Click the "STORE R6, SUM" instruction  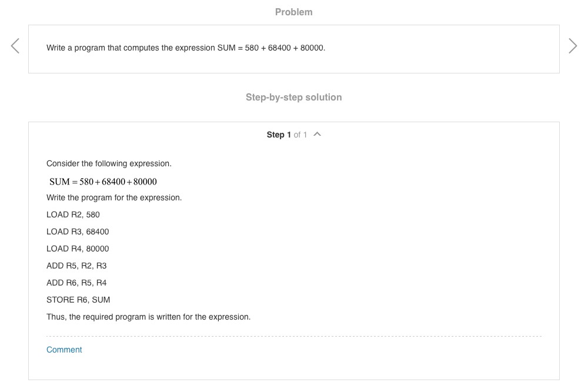tap(78, 300)
